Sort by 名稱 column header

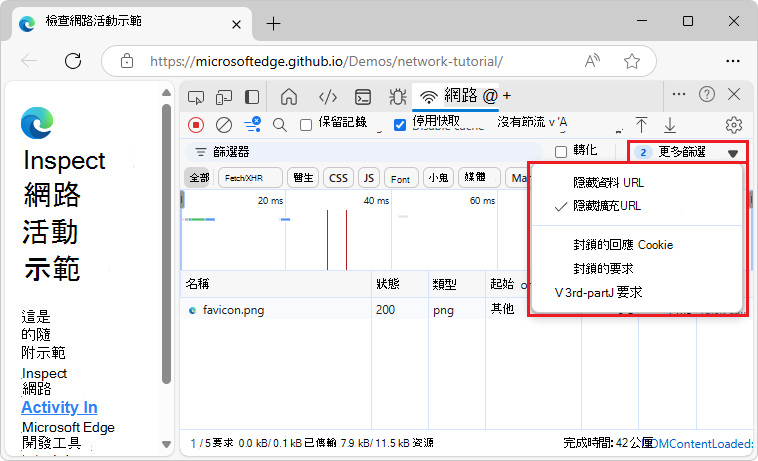[x=276, y=284]
